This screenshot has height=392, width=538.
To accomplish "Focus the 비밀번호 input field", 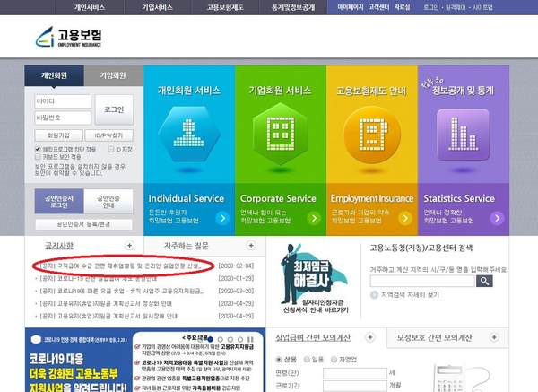I will [63, 118].
